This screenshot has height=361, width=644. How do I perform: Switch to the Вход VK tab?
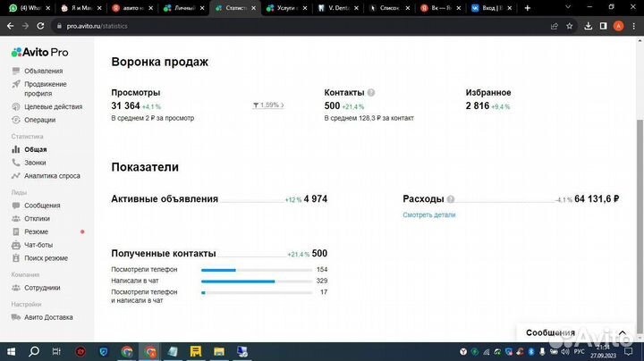point(491,8)
